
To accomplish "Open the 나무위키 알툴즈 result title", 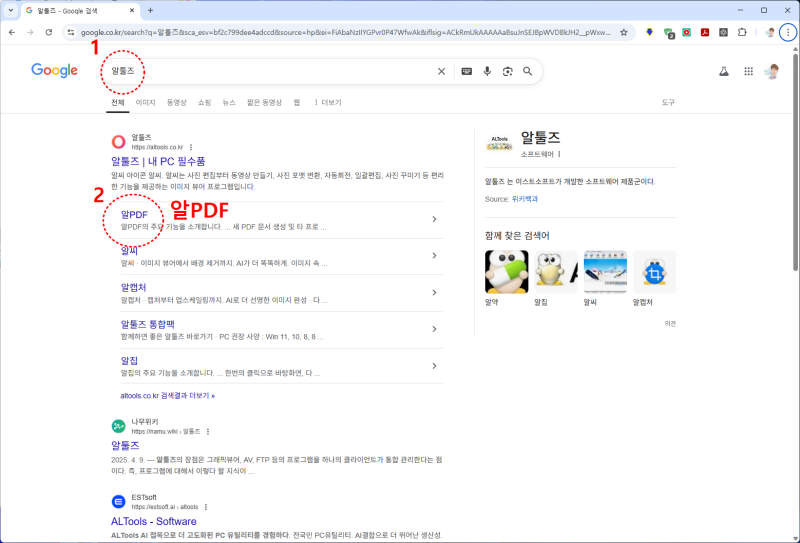I will [125, 446].
